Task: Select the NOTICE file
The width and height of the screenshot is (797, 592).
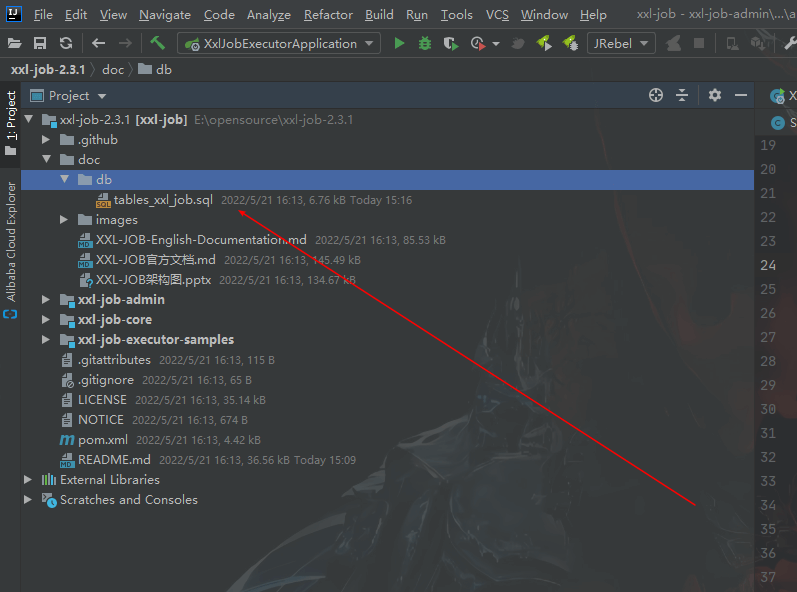Action: tap(101, 420)
